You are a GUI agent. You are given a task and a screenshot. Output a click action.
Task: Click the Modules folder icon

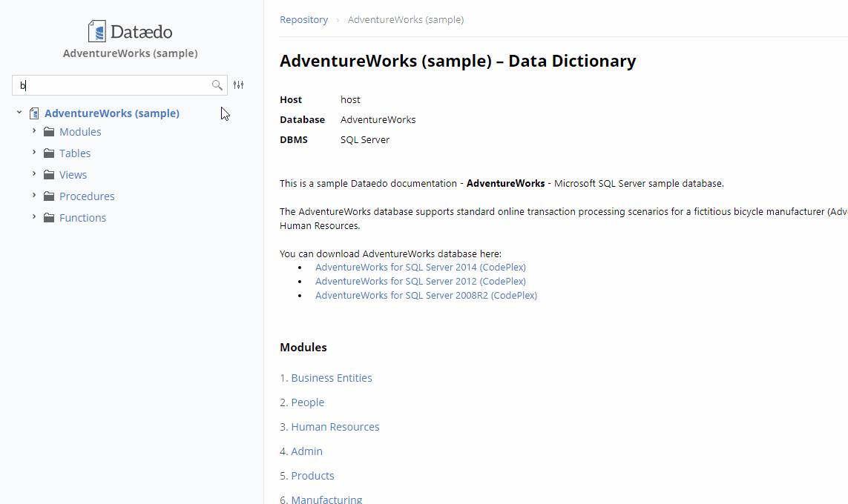tap(49, 132)
